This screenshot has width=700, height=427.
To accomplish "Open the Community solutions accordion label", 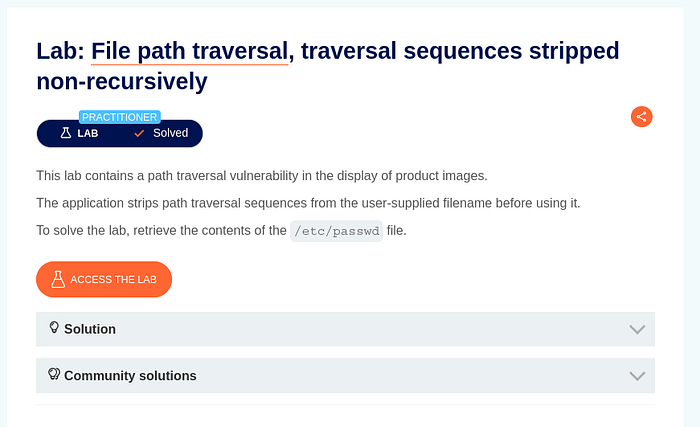I will (x=130, y=376).
